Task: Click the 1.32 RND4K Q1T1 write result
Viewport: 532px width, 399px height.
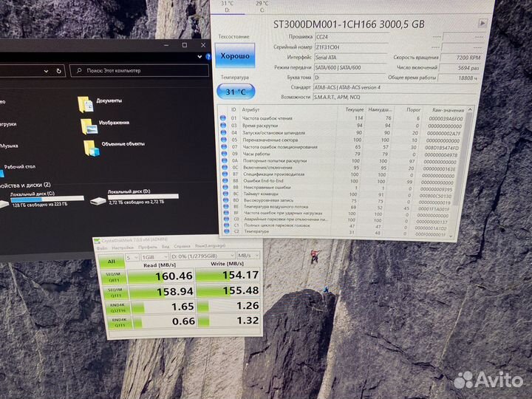Action: (228, 320)
